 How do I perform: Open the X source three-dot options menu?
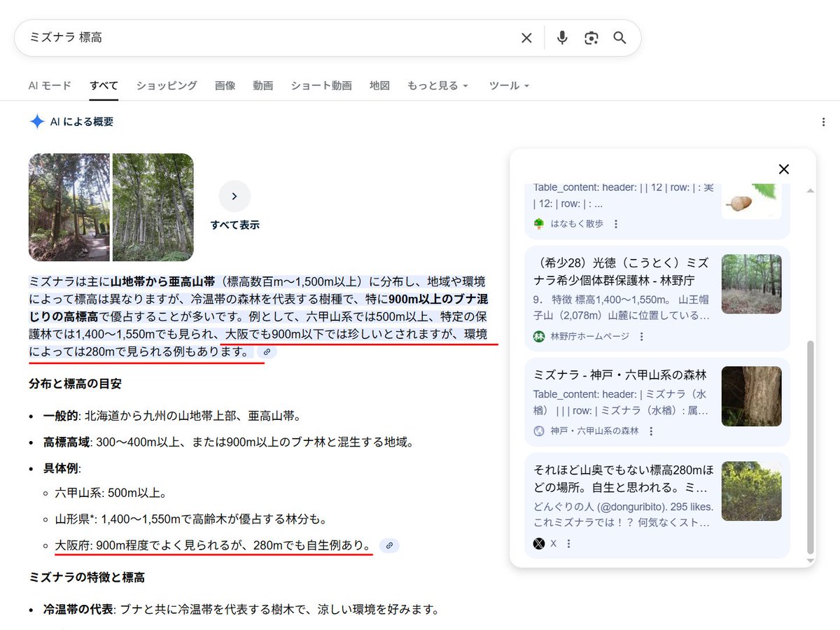point(567,544)
